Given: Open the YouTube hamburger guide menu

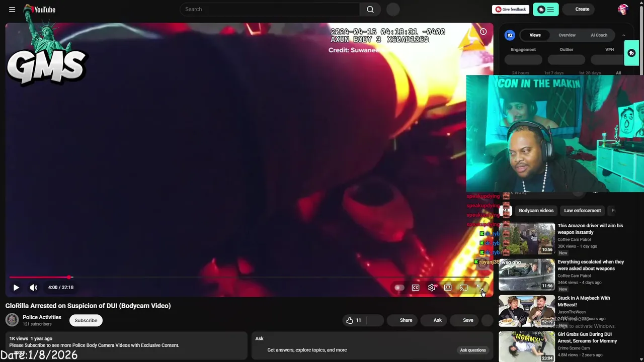Looking at the screenshot, I should click(x=12, y=9).
